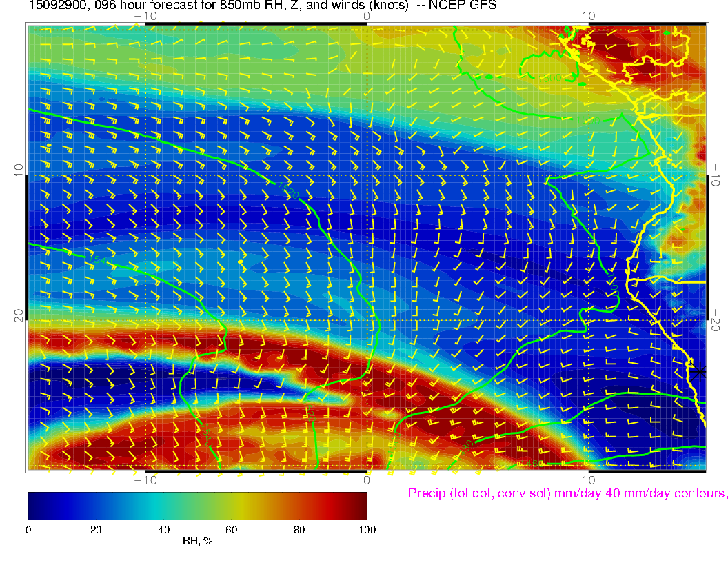728x563 pixels.
Task: Click the colorbar tick label '20'
Action: pos(96,530)
